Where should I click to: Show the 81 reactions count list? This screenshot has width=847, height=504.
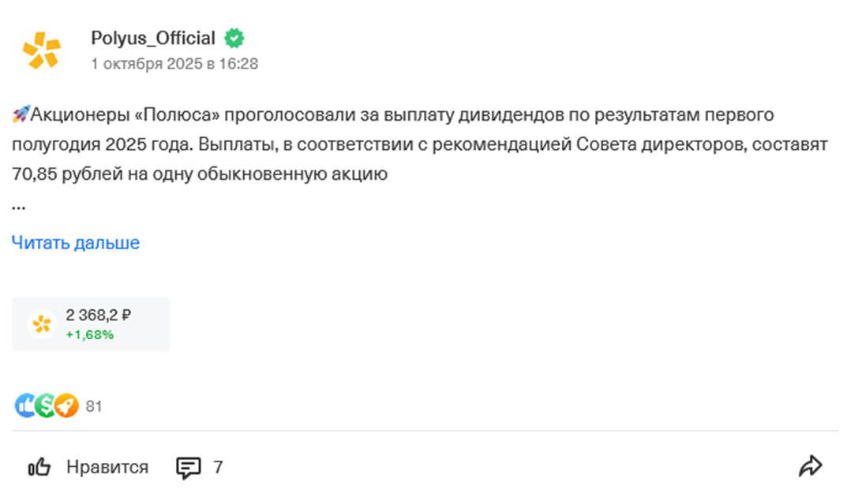pyautogui.click(x=94, y=406)
